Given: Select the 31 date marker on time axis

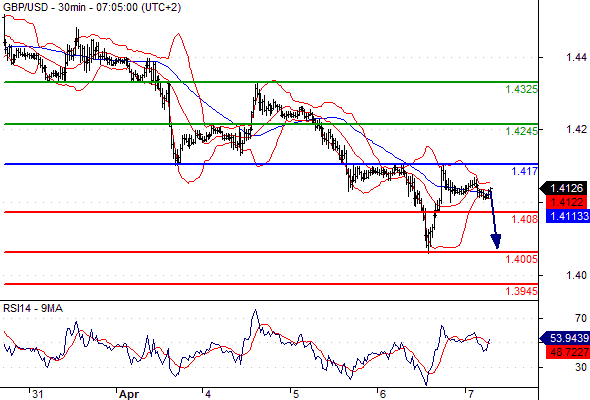Looking at the screenshot, I should [x=37, y=394].
